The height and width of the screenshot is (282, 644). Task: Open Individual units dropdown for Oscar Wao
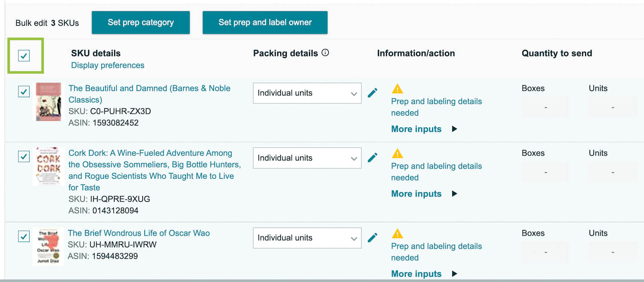click(307, 238)
